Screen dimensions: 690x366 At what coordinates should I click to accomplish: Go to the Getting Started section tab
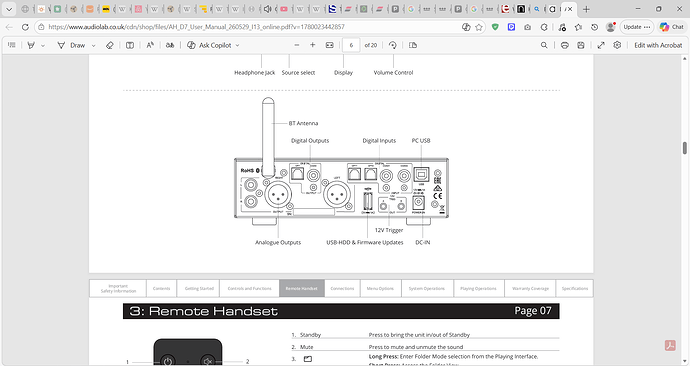pyautogui.click(x=199, y=289)
